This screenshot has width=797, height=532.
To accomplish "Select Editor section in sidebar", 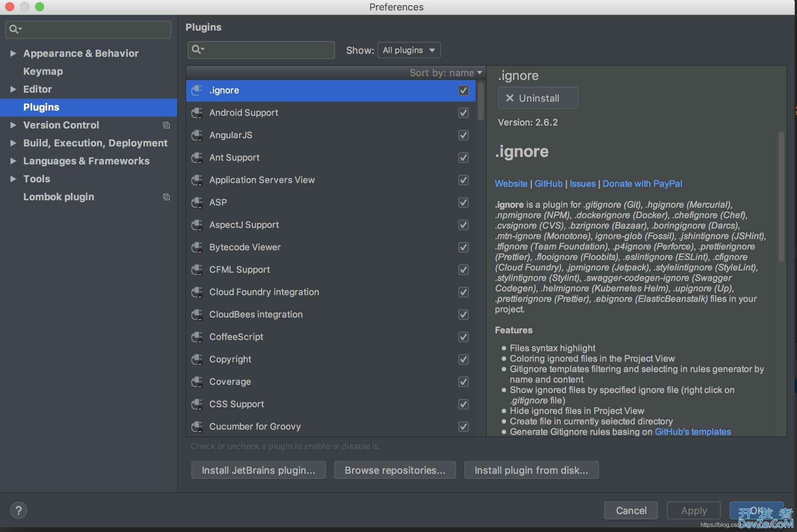I will pos(37,89).
